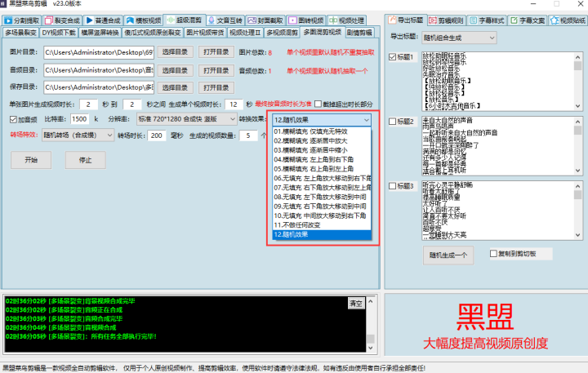Open the 转场特效 随机转场 dropdown
This screenshot has height=373, width=588.
[78, 135]
